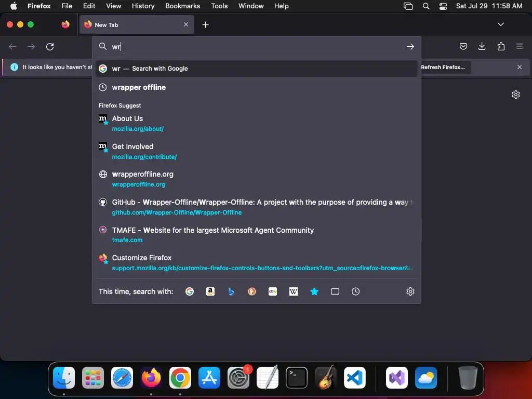Search history with the clock icon
Viewport: 532px width, 399px height.
click(355, 291)
